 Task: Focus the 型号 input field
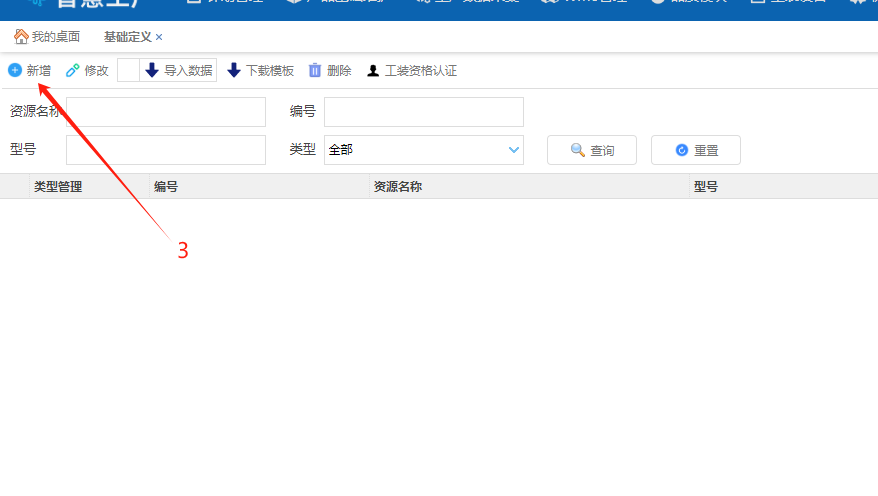(166, 150)
